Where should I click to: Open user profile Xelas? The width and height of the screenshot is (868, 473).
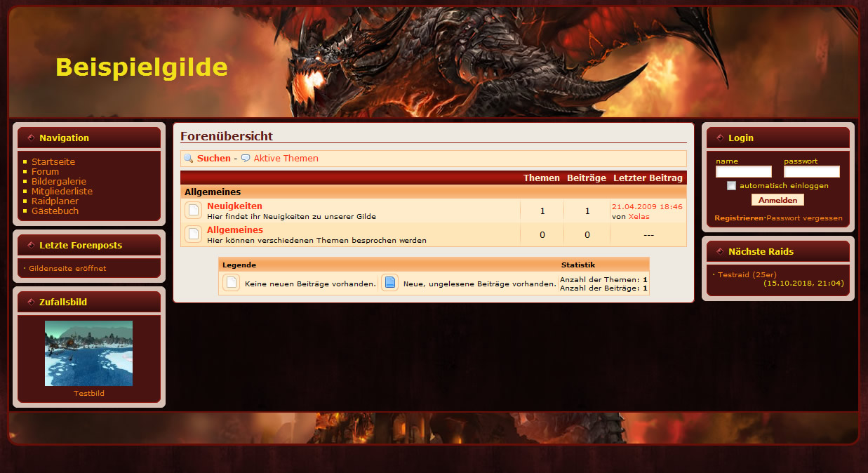pyautogui.click(x=639, y=217)
